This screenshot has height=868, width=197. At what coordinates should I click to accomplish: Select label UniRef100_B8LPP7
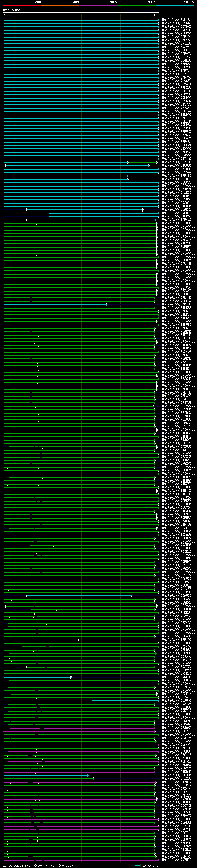tap(177, 115)
